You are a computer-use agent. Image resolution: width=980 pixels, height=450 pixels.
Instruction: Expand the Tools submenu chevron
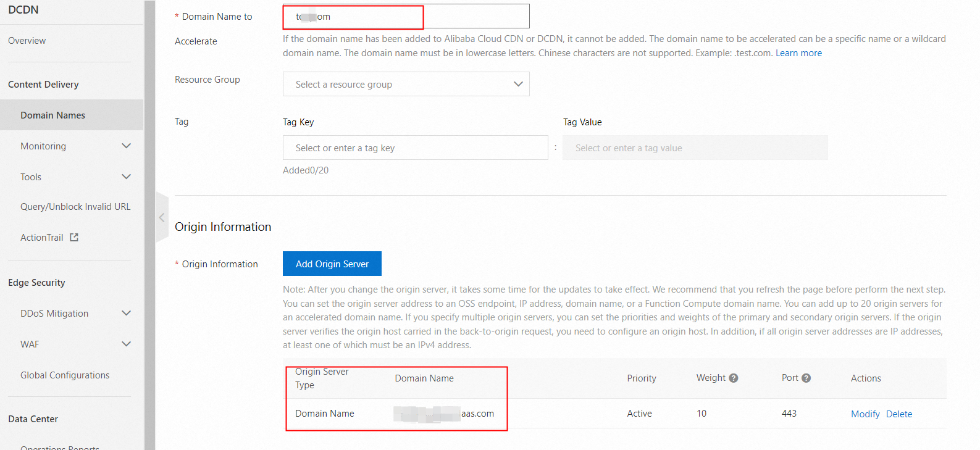pyautogui.click(x=127, y=177)
